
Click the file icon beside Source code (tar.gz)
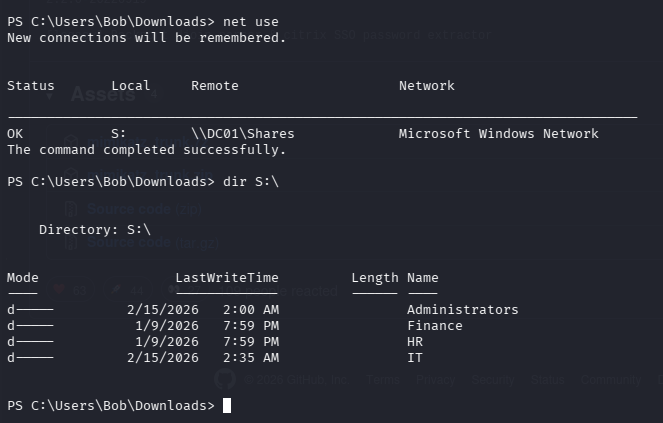[x=72, y=242]
